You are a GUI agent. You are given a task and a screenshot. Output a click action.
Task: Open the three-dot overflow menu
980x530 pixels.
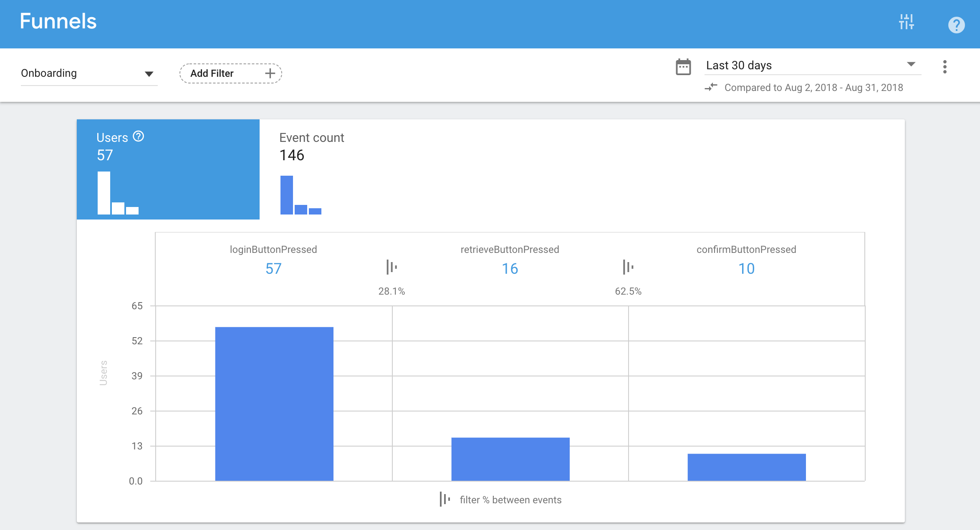(x=945, y=67)
